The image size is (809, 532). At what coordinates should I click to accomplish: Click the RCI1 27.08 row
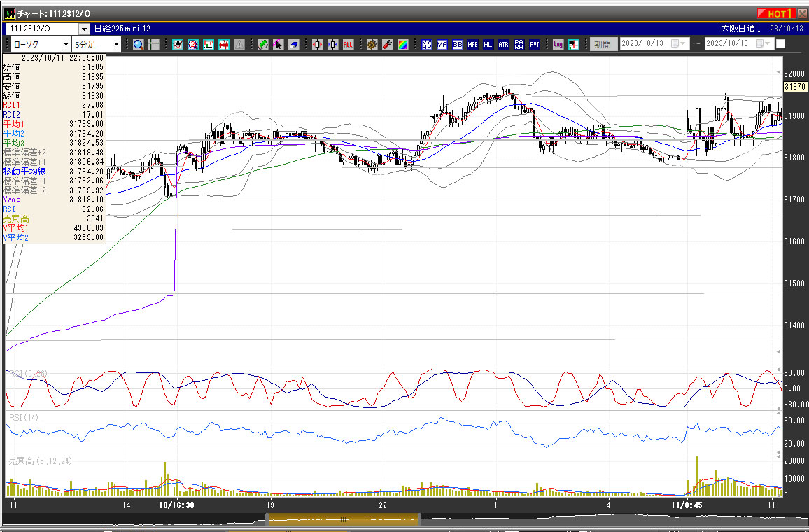pos(54,105)
